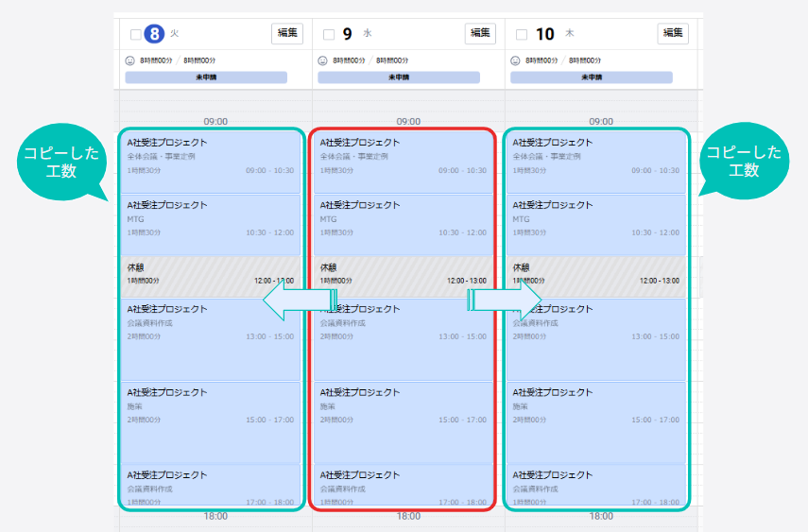This screenshot has height=532, width=808.
Task: Click the left-pointing copy arrow
Action: 301,300
